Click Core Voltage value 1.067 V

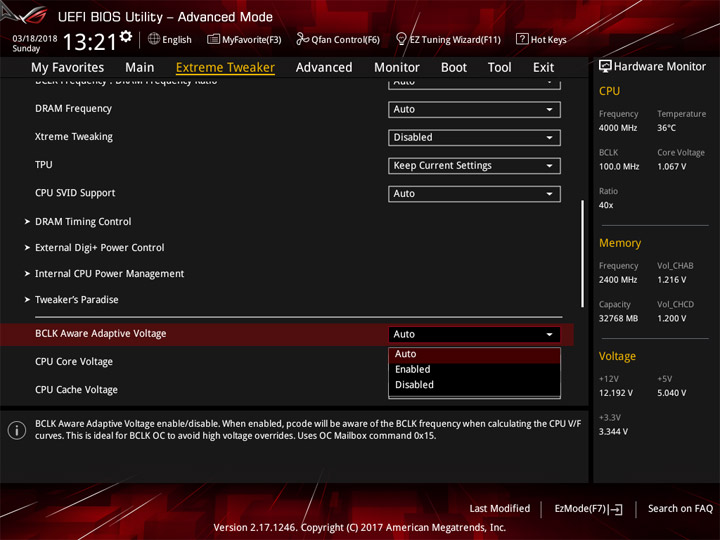(671, 167)
